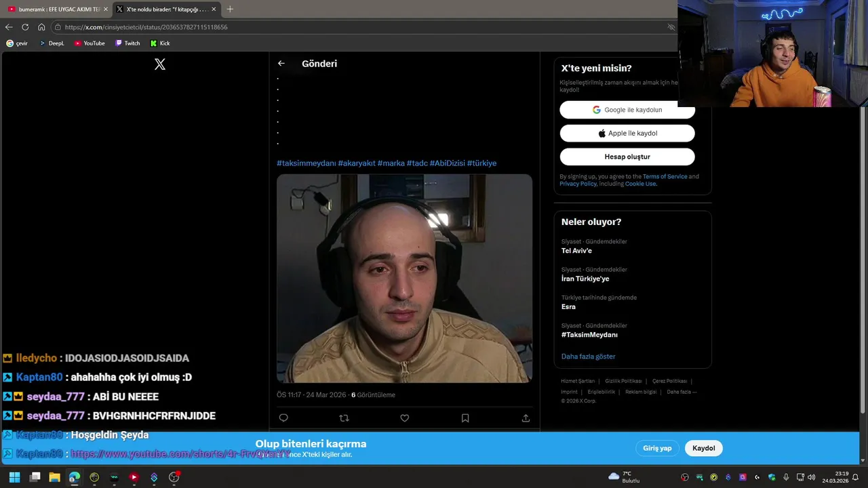Open Task View in the taskbar
Image resolution: width=868 pixels, height=488 pixels.
pos(35,477)
